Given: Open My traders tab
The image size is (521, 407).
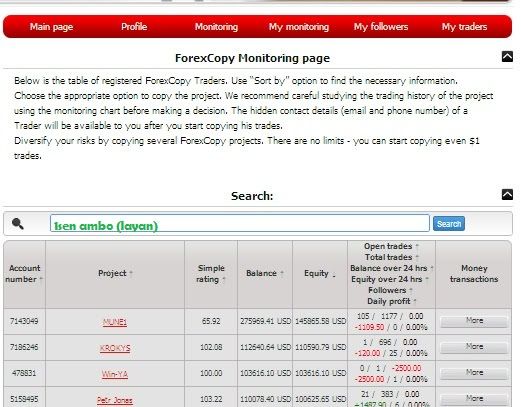Looking at the screenshot, I should coord(464,27).
